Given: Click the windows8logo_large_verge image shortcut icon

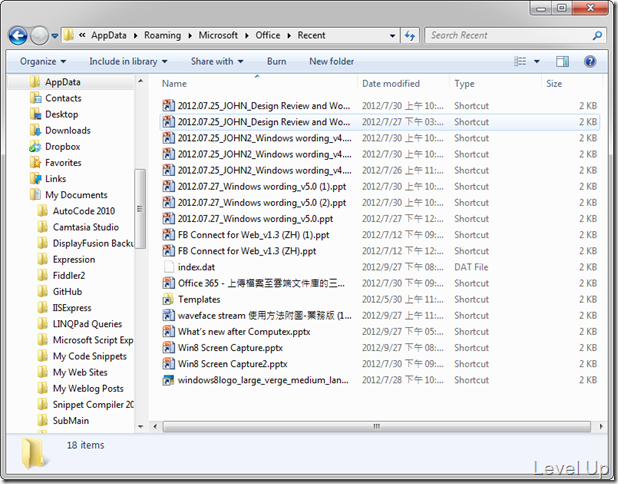Looking at the screenshot, I should tap(169, 380).
